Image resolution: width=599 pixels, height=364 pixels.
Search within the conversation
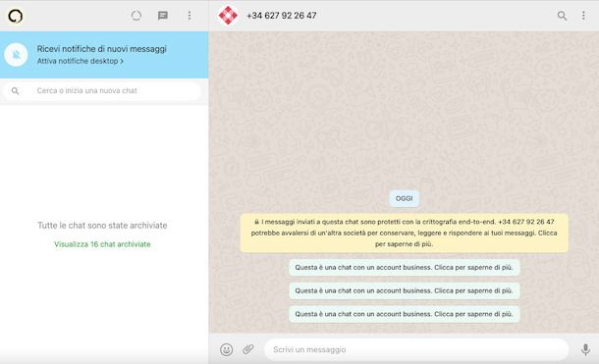[562, 16]
